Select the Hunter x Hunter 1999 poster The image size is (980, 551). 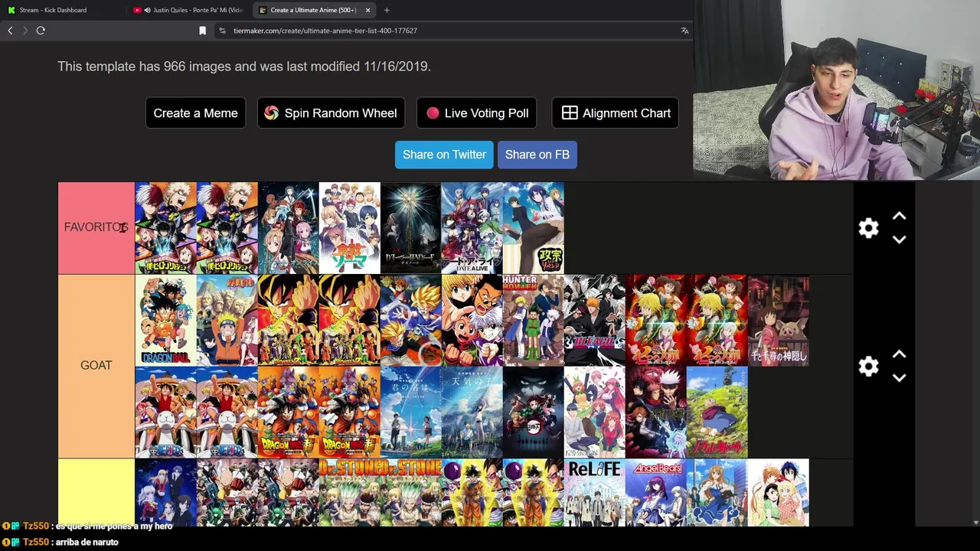pos(472,320)
